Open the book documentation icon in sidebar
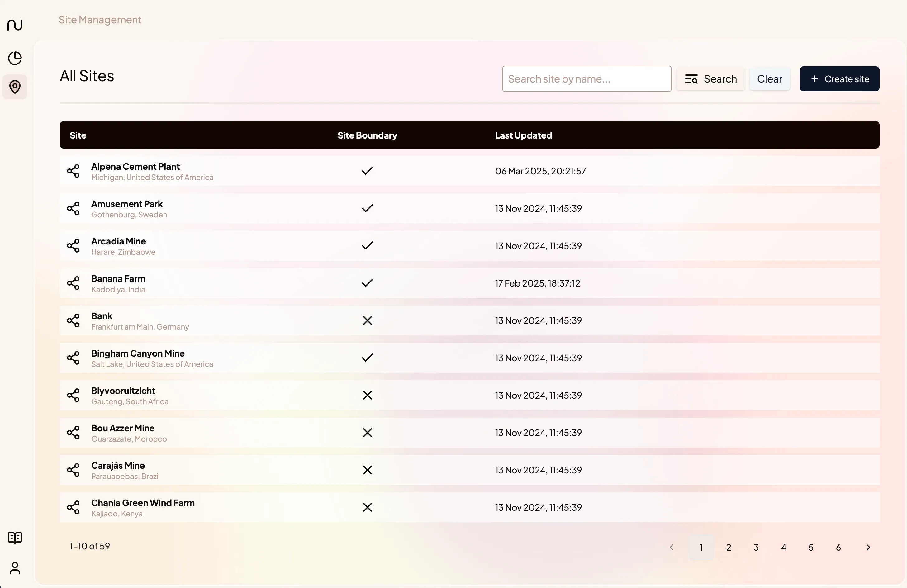This screenshot has height=588, width=907. tap(15, 538)
